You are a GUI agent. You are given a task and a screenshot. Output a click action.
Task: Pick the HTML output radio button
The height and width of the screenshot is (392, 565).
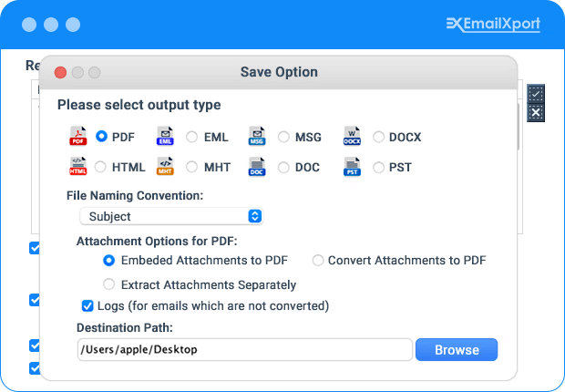100,167
